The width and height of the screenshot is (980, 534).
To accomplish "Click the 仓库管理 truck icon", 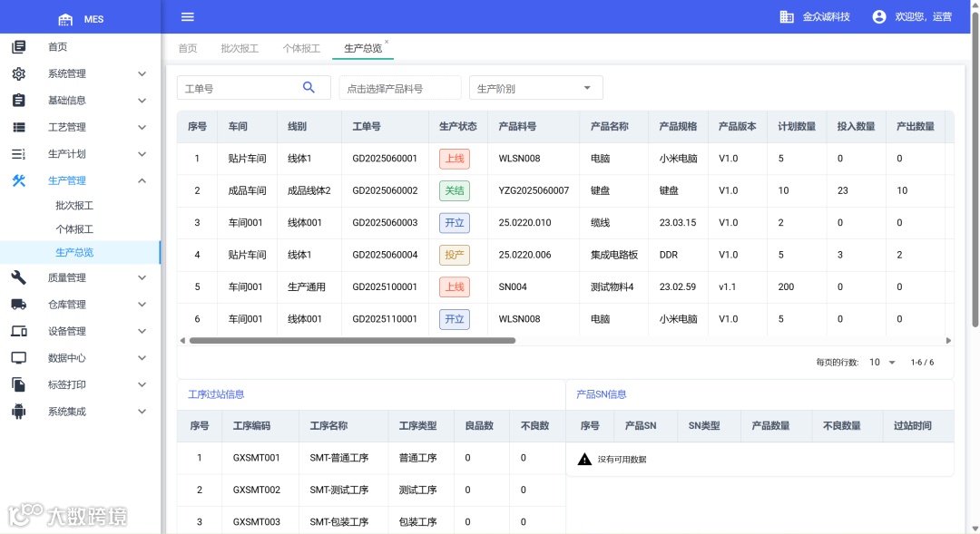I will click(19, 304).
